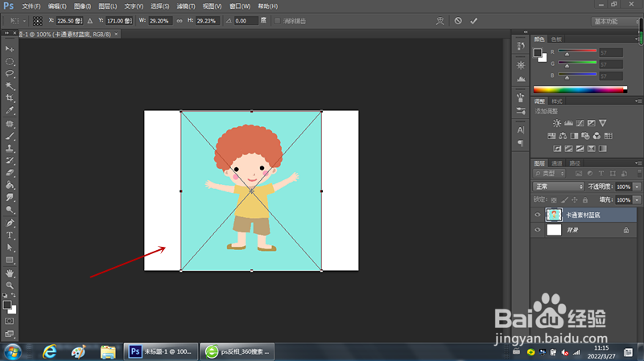The width and height of the screenshot is (644, 361).
Task: Open the Paragraph panel icon
Action: click(521, 143)
